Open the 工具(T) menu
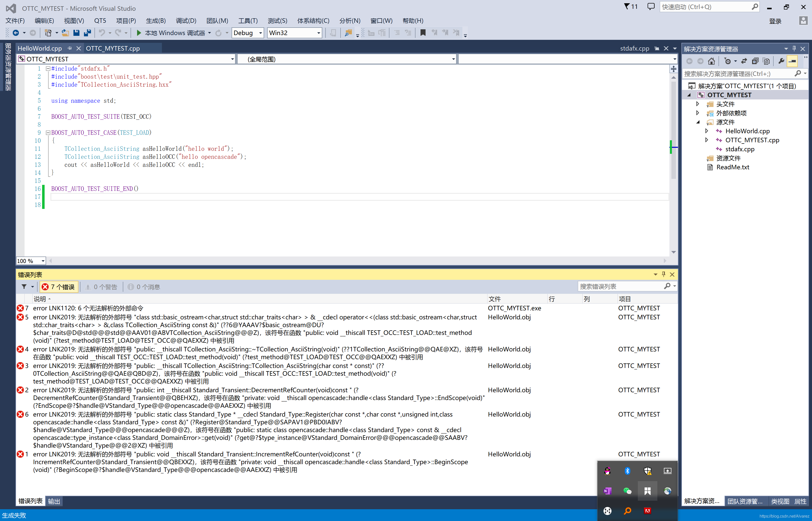Image resolution: width=812 pixels, height=521 pixels. click(248, 21)
